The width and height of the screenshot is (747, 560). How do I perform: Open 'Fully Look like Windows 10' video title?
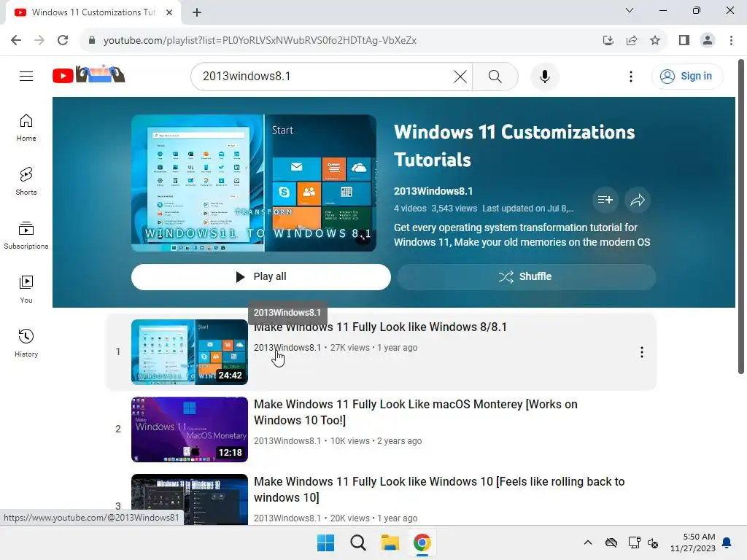coord(438,489)
